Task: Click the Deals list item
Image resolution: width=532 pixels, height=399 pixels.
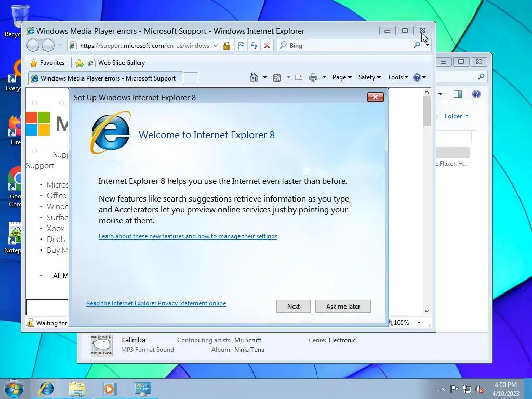Action: (56, 239)
